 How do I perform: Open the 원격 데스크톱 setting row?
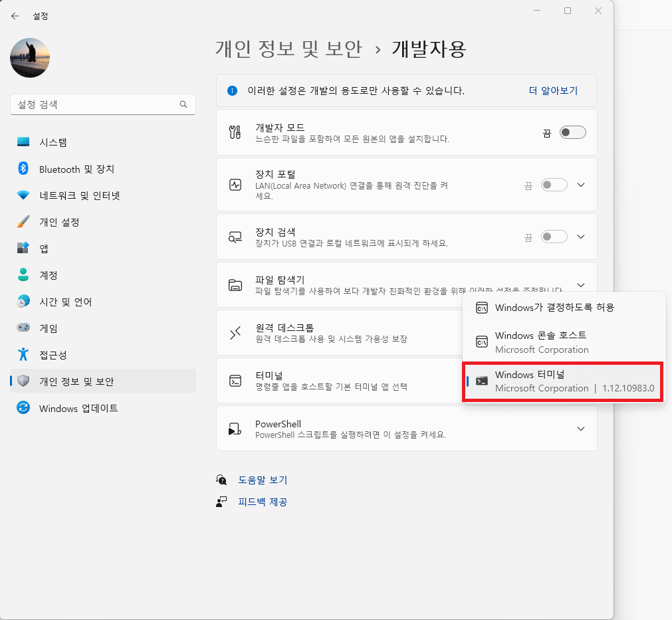340,333
